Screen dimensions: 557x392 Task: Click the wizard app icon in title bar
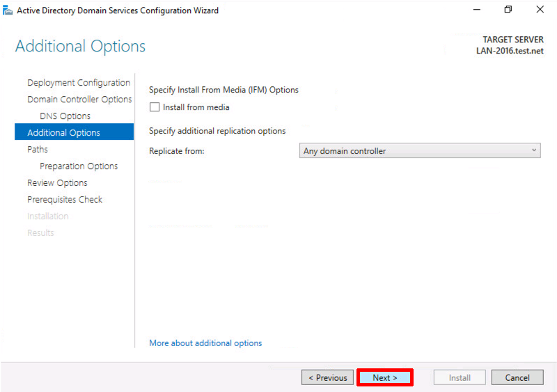click(8, 10)
